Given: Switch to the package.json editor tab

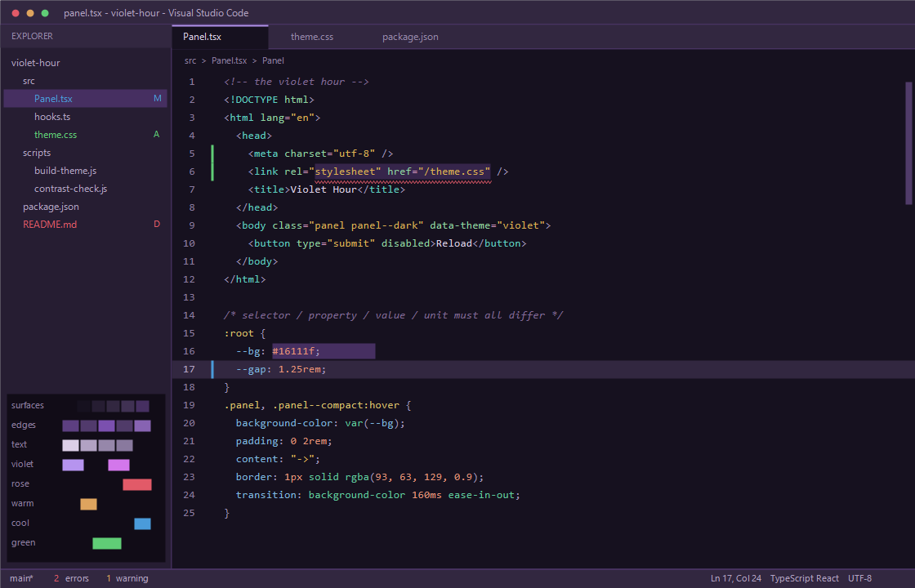Looking at the screenshot, I should (x=410, y=37).
